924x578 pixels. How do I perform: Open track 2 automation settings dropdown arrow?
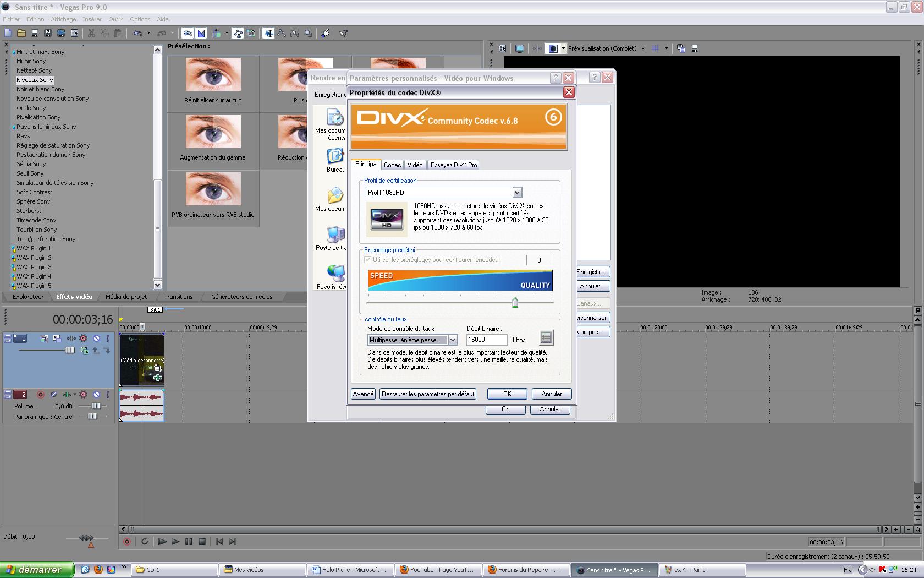pyautogui.click(x=75, y=394)
